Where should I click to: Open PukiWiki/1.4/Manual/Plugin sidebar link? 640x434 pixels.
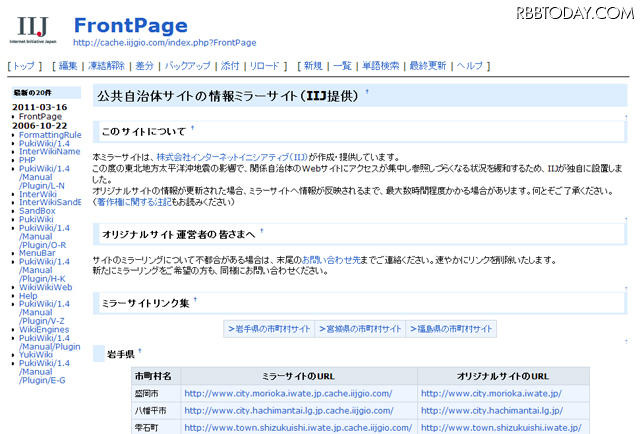pyautogui.click(x=49, y=343)
